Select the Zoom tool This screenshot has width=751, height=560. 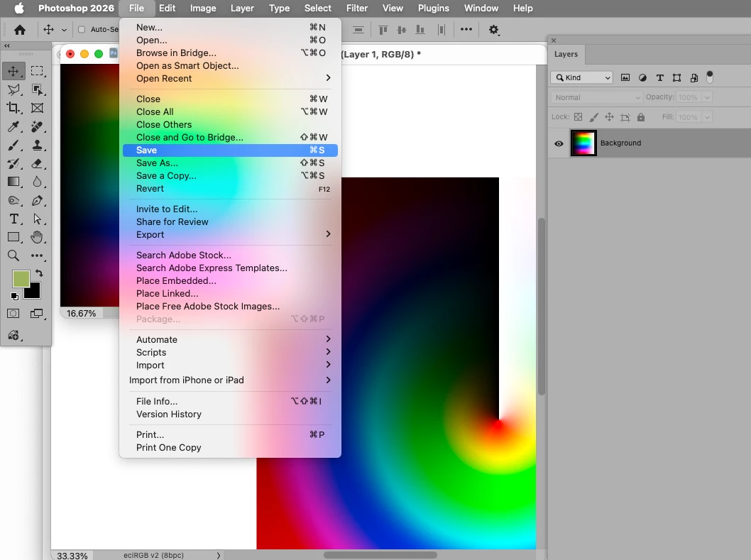(x=13, y=256)
